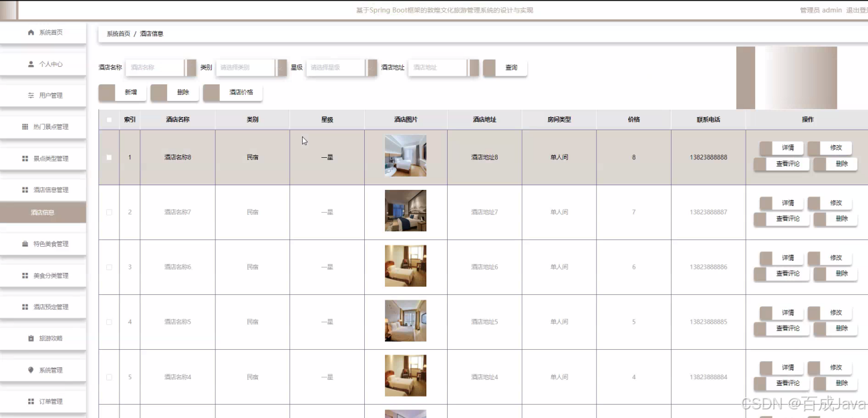Open the hotel image thumbnail for 酒店名称4

tap(406, 375)
